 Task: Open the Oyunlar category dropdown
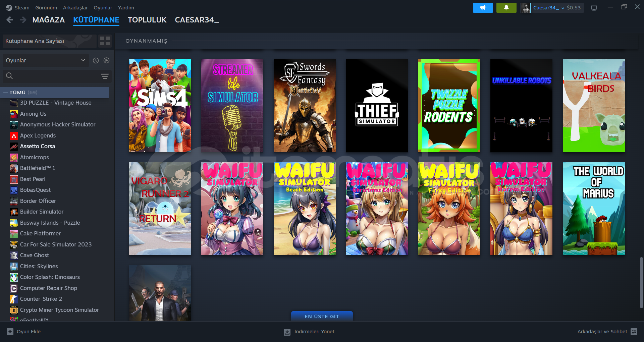[x=46, y=60]
